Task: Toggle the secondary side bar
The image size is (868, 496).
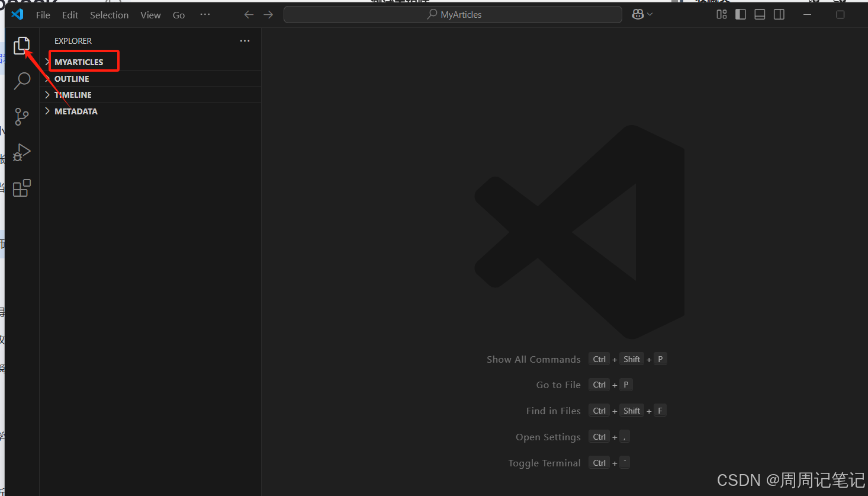Action: (779, 14)
